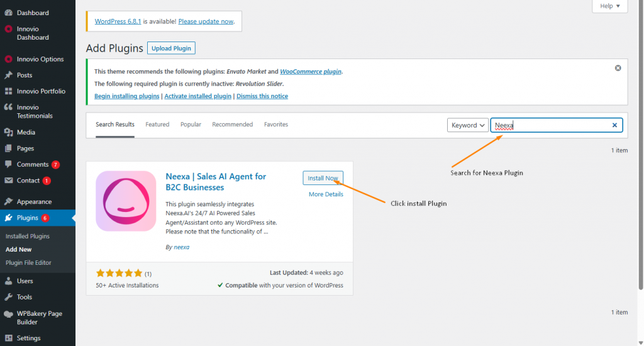
Task: Click the Upload Plugin button
Action: tap(171, 48)
